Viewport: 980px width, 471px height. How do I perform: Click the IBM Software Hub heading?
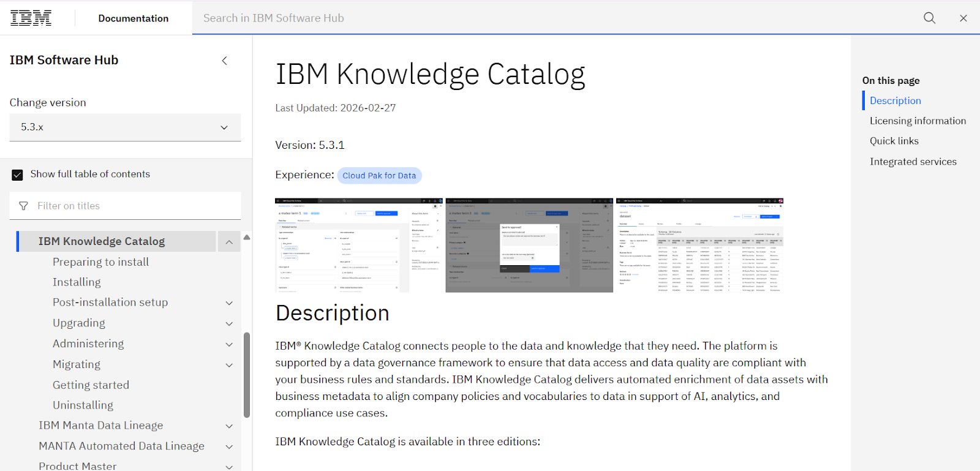tap(64, 60)
